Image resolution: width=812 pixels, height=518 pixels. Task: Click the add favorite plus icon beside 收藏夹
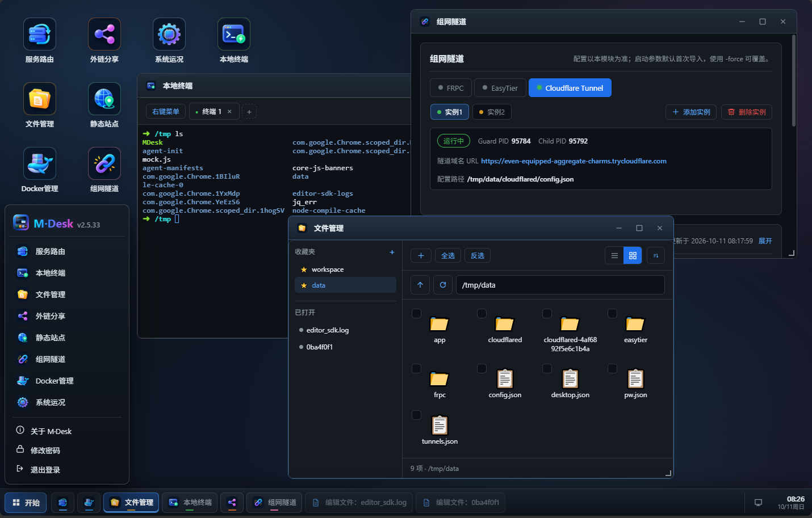(392, 252)
